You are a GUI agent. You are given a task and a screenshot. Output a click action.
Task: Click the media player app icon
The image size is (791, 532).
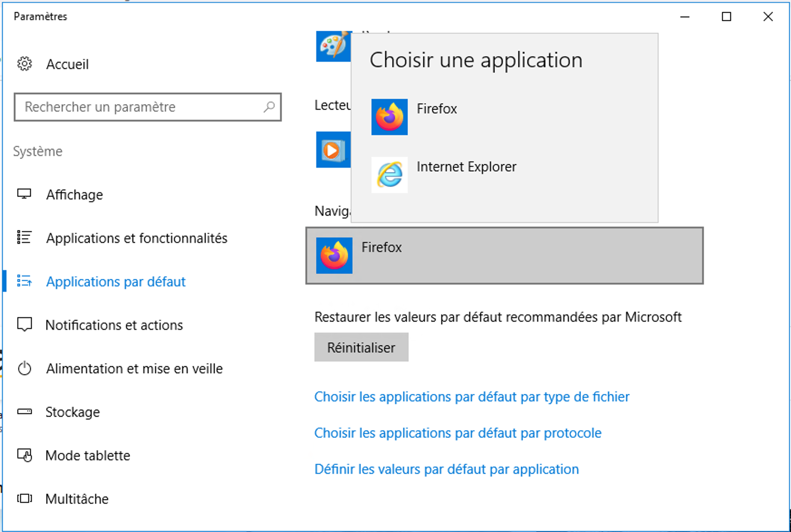(333, 150)
